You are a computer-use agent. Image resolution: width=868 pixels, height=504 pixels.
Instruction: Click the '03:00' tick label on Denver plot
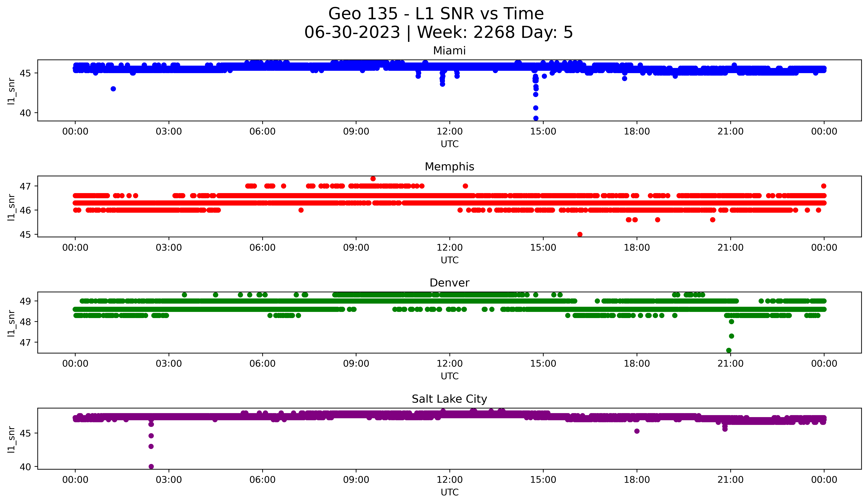click(169, 364)
